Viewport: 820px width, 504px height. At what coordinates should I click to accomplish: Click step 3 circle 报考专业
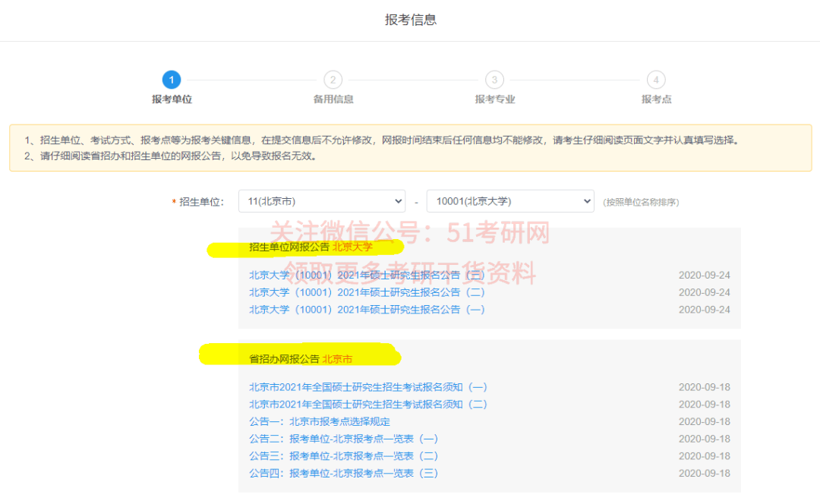(x=495, y=80)
